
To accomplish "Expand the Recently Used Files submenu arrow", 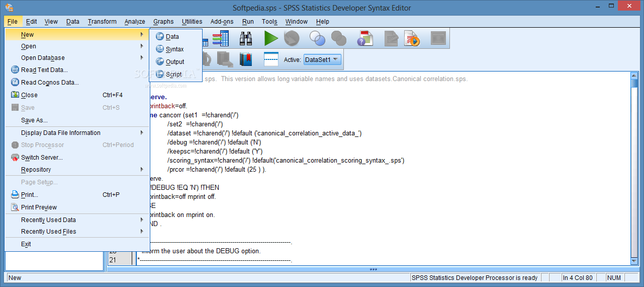I will point(142,232).
